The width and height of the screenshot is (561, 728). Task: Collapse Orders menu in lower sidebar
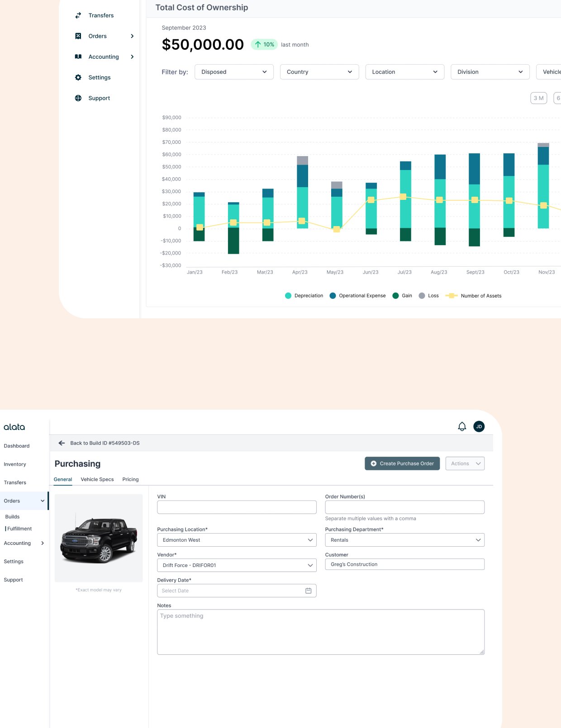[x=43, y=501]
